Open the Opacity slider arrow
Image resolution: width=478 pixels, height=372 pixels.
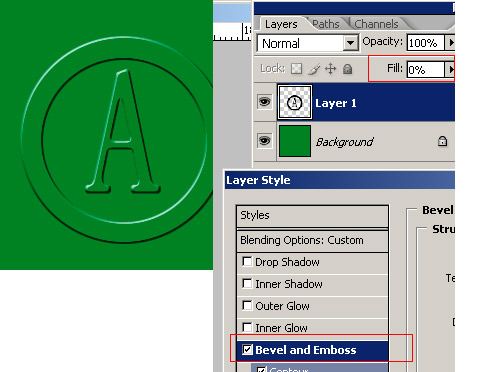click(450, 42)
